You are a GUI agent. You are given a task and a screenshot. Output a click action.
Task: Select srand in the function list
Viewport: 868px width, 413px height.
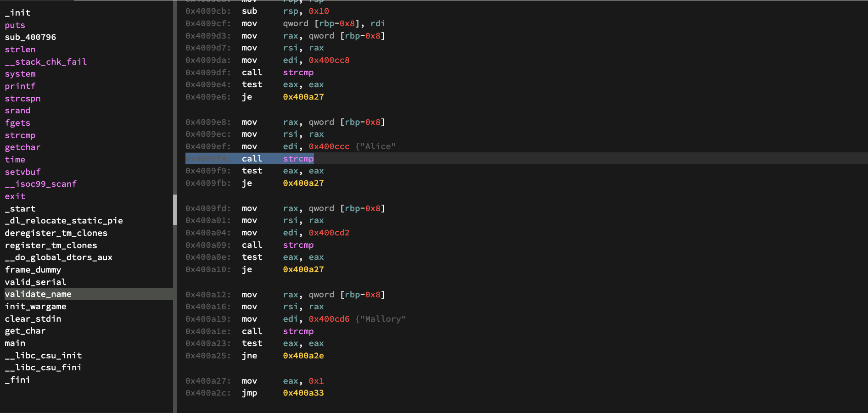17,111
